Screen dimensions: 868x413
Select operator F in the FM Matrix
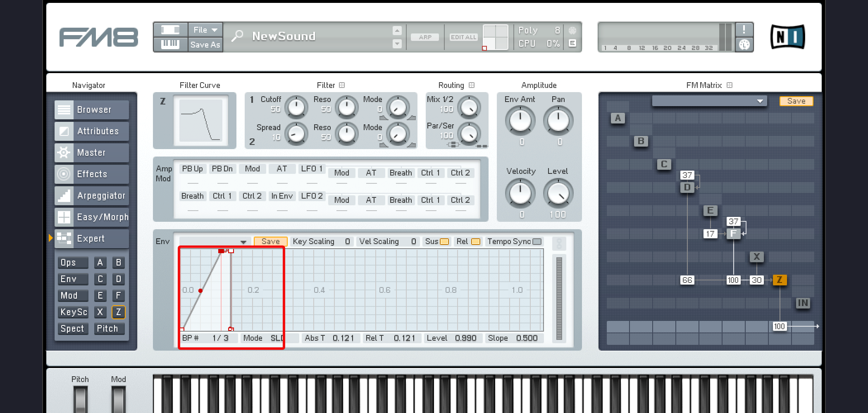pyautogui.click(x=734, y=234)
